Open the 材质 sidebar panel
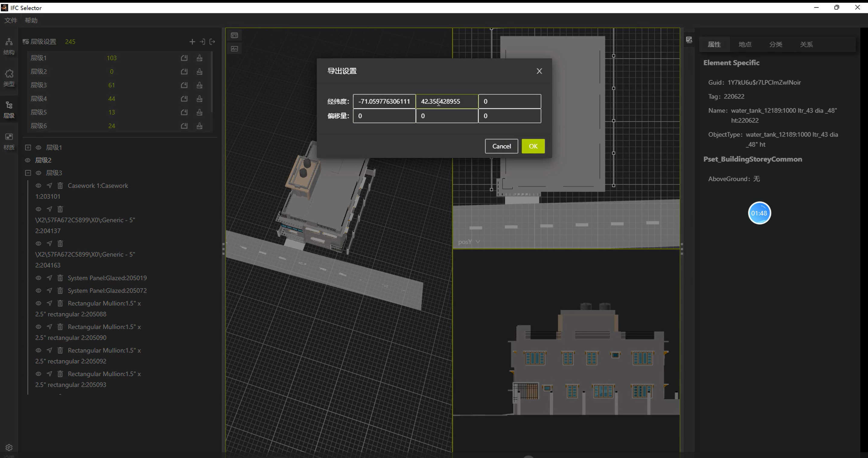Screen dimensions: 868x458 tap(9, 141)
